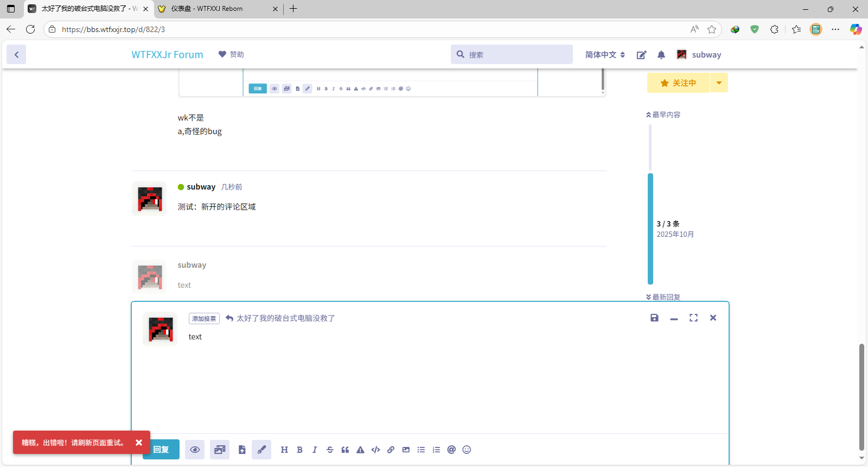The width and height of the screenshot is (868, 467).
Task: Toggle the post preview eye button
Action: pyautogui.click(x=195, y=450)
